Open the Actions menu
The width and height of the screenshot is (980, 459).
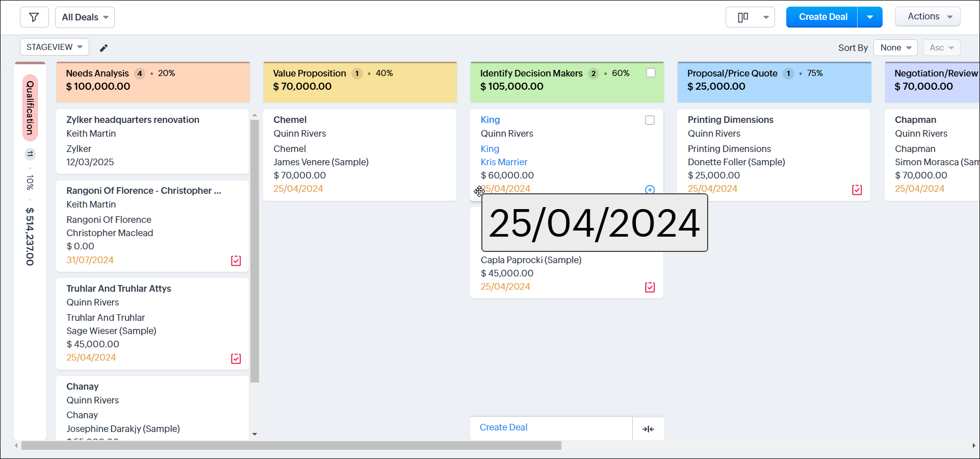point(927,16)
